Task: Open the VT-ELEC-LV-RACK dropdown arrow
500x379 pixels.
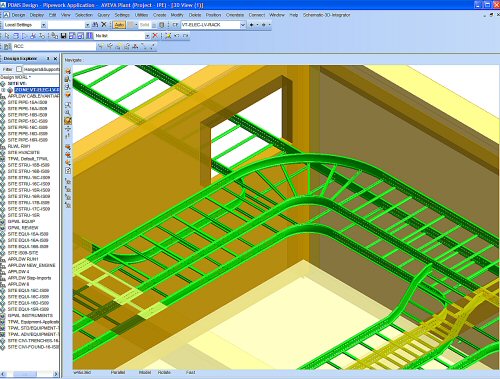Action: click(x=243, y=25)
